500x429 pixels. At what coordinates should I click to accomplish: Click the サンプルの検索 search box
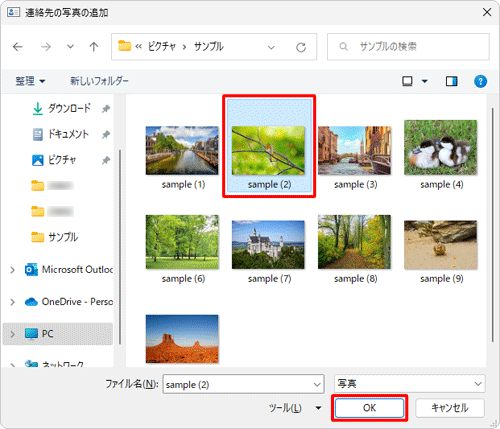tap(408, 47)
